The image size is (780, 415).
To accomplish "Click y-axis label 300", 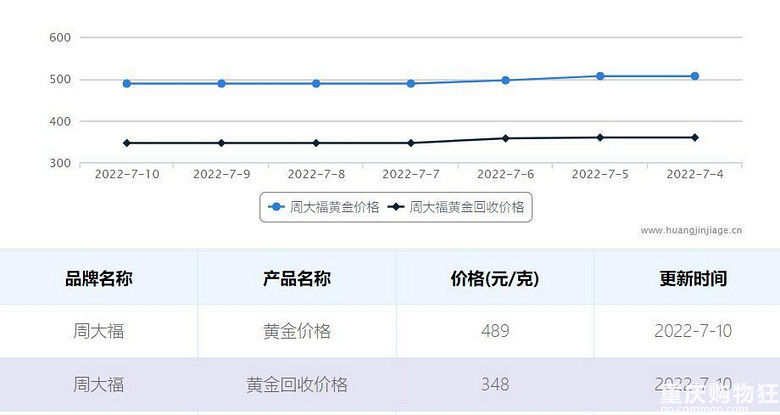I will 60,163.
